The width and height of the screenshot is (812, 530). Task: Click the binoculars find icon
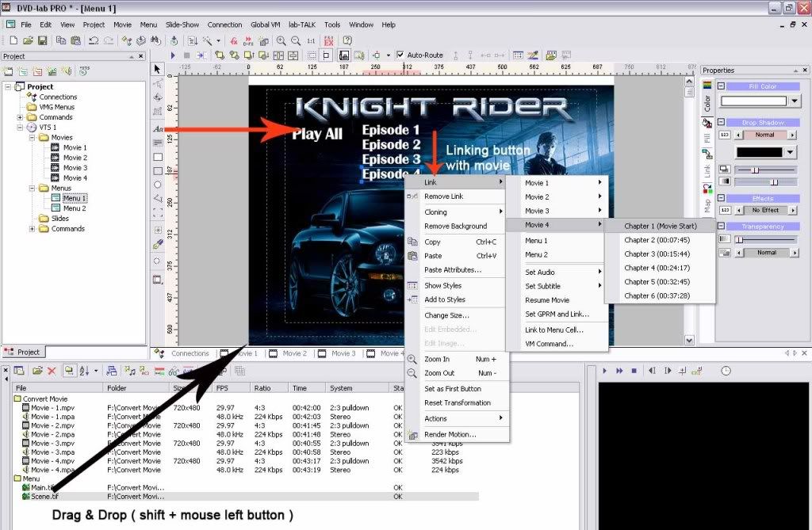155,40
